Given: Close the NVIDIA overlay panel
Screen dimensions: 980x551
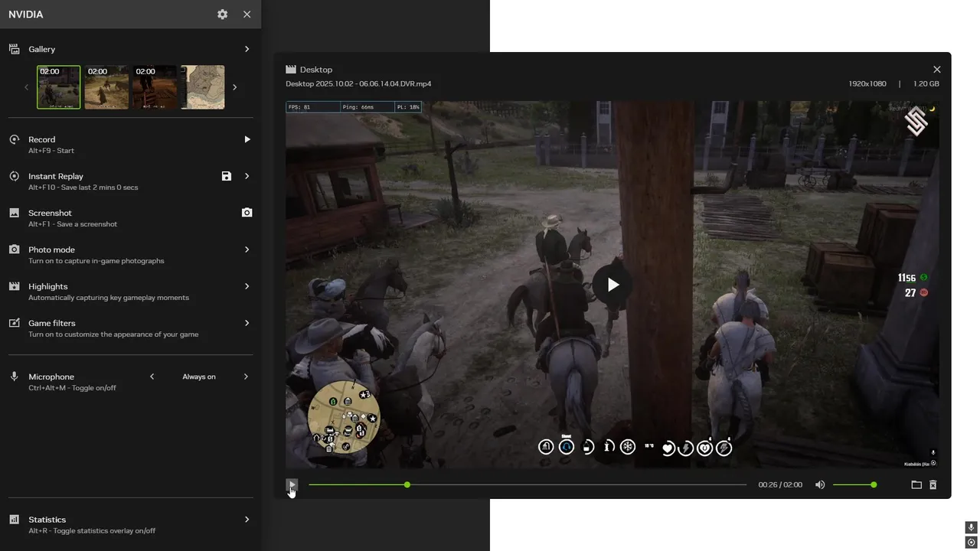Looking at the screenshot, I should click(247, 15).
